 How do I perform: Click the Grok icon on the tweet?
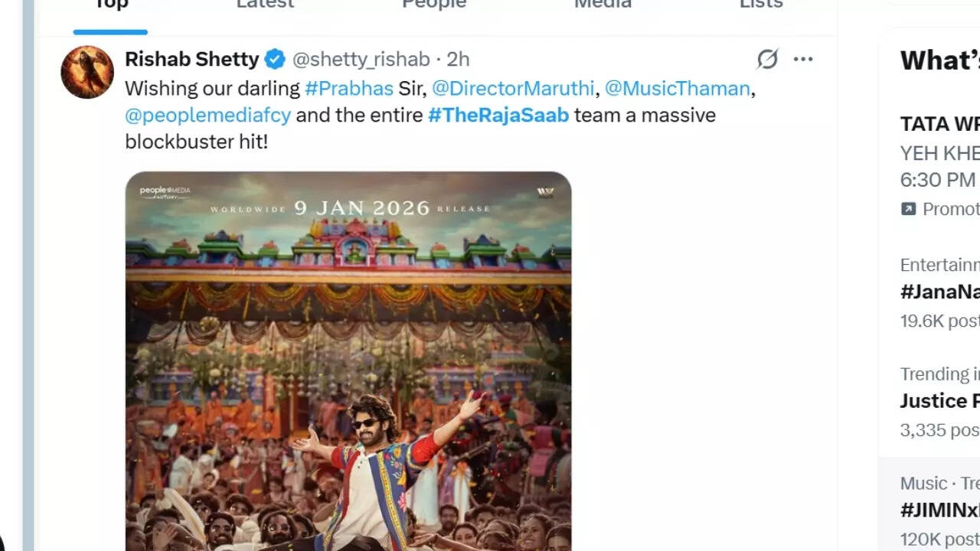tap(767, 59)
